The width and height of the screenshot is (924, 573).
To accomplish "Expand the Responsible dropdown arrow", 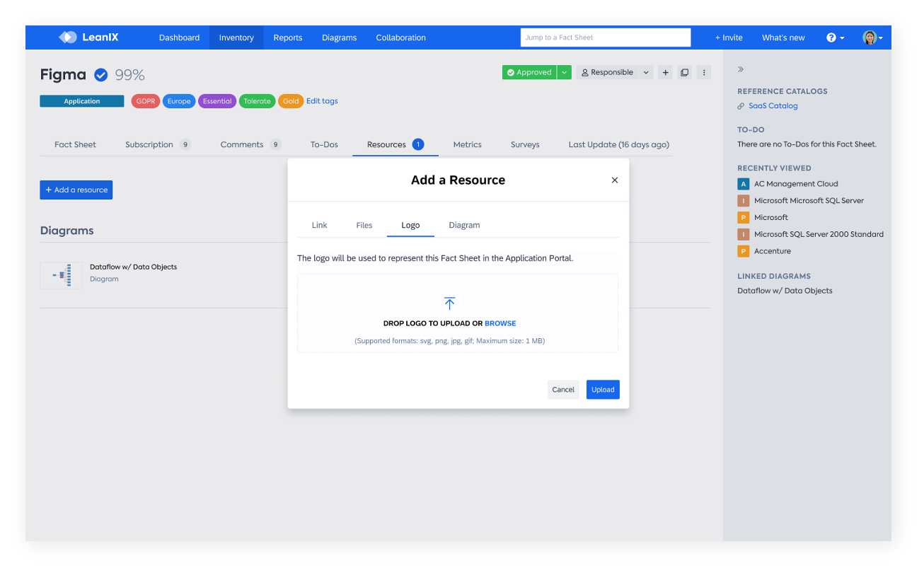I will (646, 72).
